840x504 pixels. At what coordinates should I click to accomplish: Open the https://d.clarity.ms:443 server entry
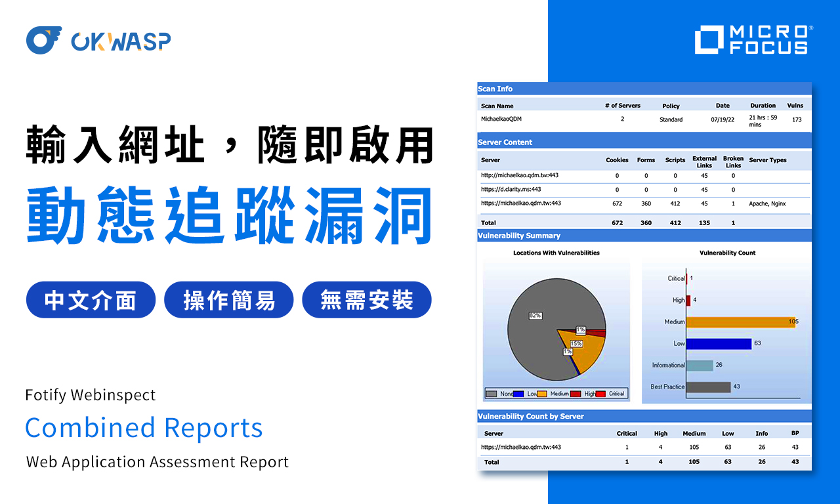click(x=511, y=190)
